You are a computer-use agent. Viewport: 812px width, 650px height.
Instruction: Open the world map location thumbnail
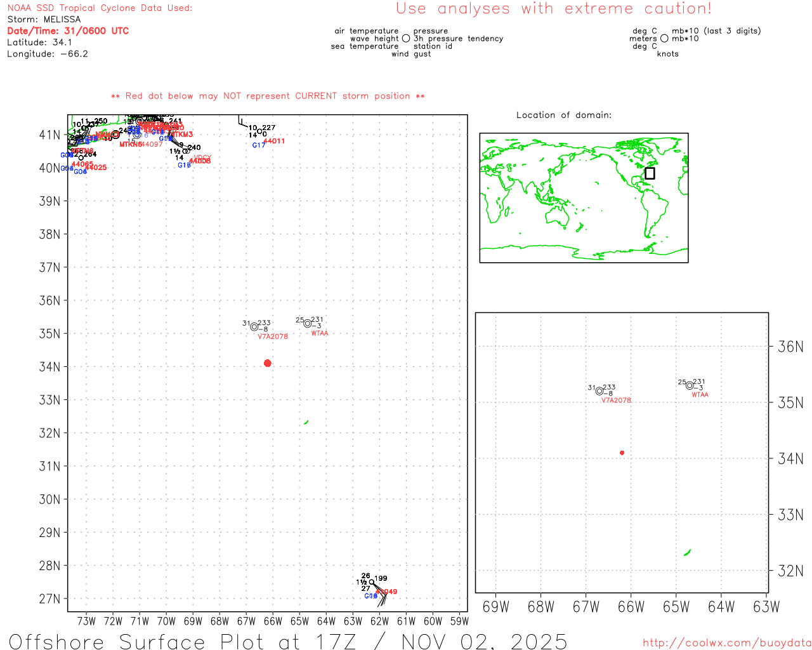(x=584, y=198)
